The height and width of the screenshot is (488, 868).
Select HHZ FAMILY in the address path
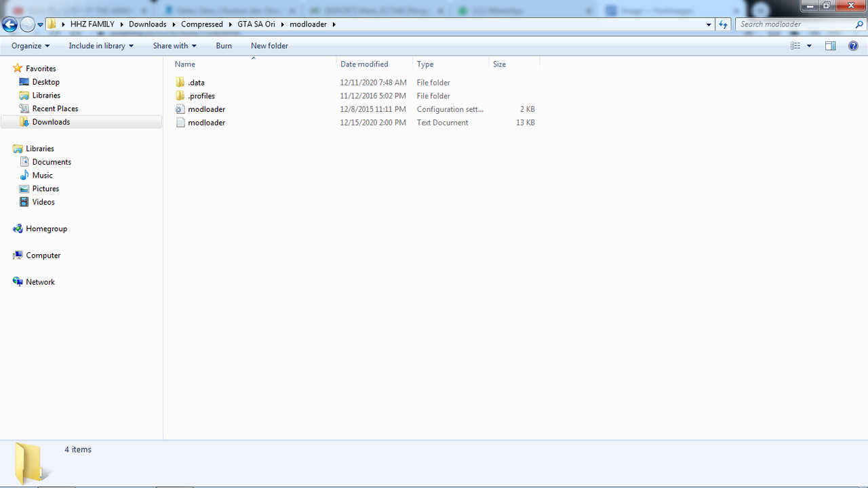[x=92, y=24]
